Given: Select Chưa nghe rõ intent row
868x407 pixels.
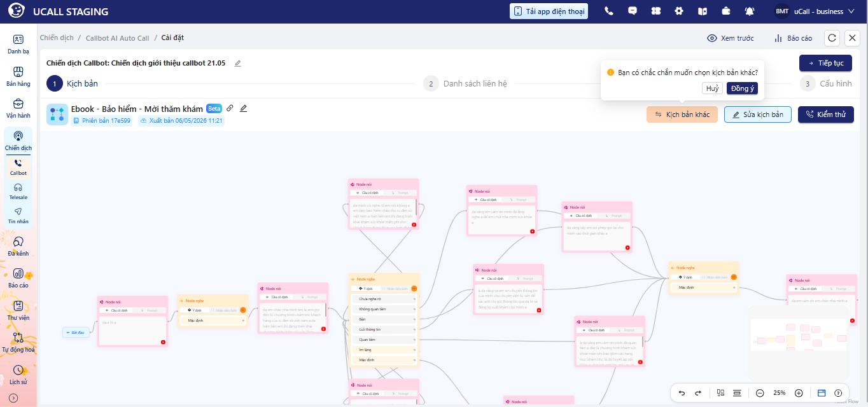Looking at the screenshot, I should point(384,298).
